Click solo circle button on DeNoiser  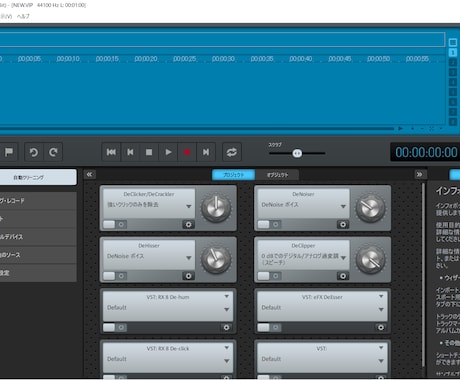point(276,224)
